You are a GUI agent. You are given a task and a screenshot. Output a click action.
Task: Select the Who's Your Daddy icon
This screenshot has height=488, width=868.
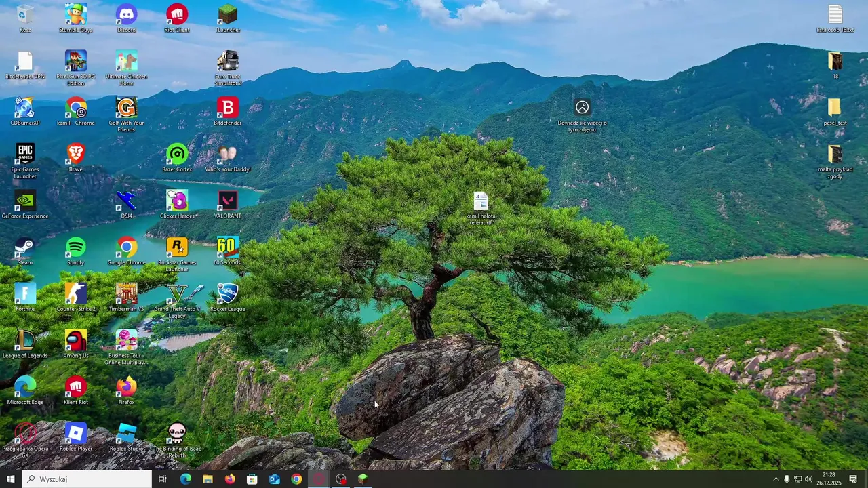[228, 158]
